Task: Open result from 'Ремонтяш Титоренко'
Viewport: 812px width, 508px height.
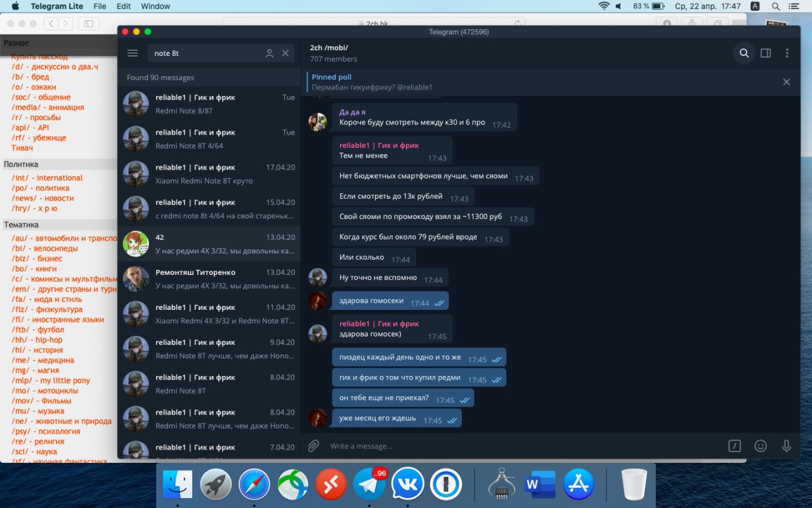Action: [209, 279]
